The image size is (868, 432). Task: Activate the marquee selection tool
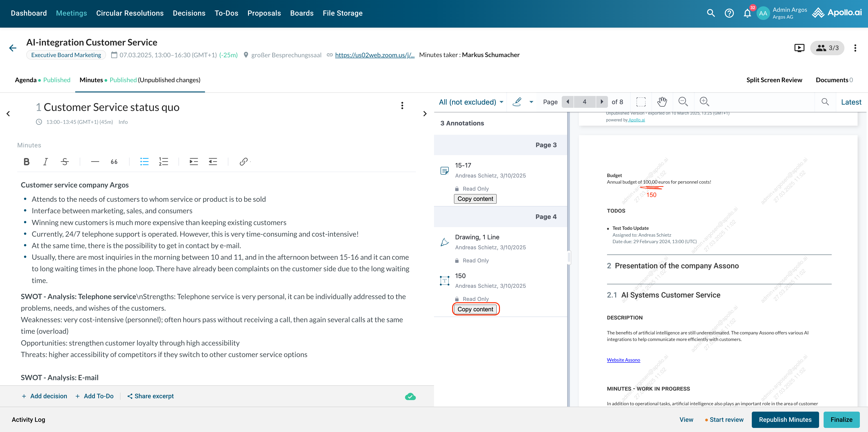click(641, 102)
